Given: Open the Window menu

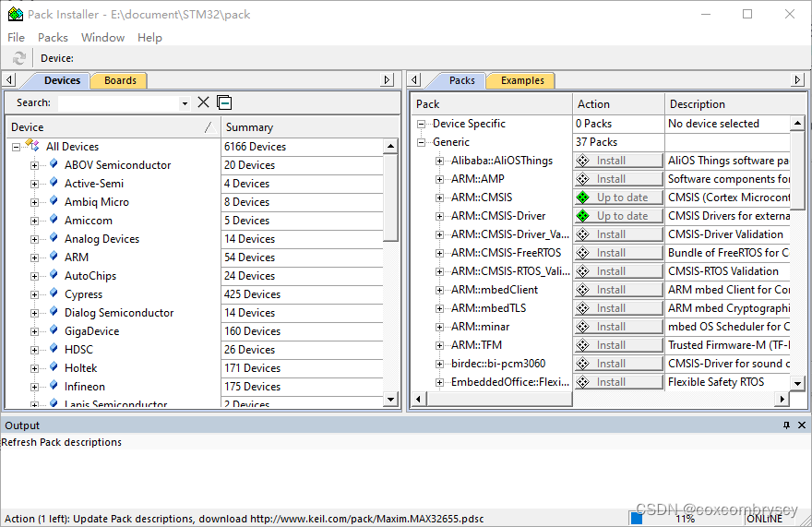Looking at the screenshot, I should pos(102,37).
